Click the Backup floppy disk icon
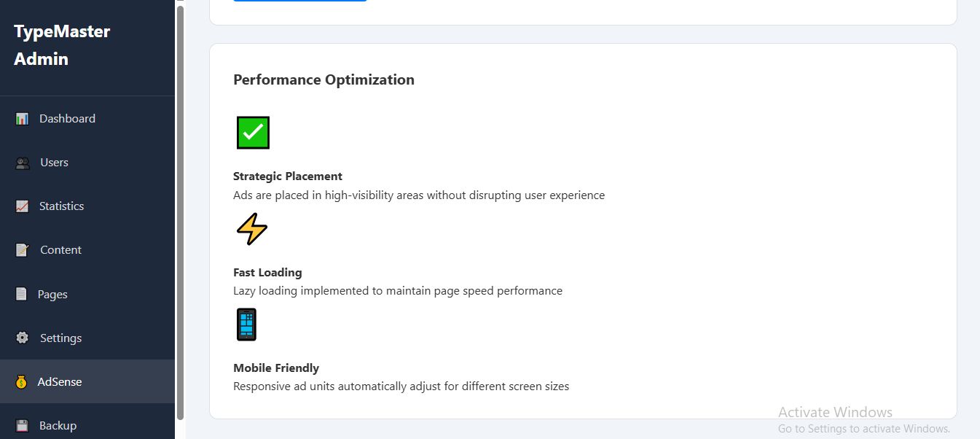This screenshot has height=439, width=980. (x=22, y=426)
